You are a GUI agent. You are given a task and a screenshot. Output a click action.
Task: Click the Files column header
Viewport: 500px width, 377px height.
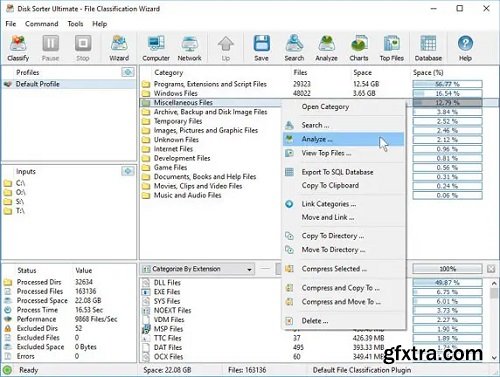coord(300,72)
